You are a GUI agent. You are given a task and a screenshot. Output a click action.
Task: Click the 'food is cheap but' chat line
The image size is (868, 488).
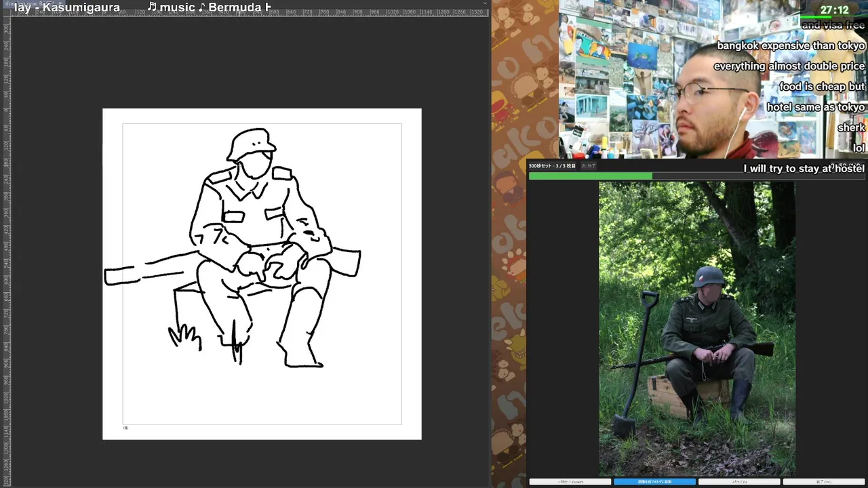point(822,86)
